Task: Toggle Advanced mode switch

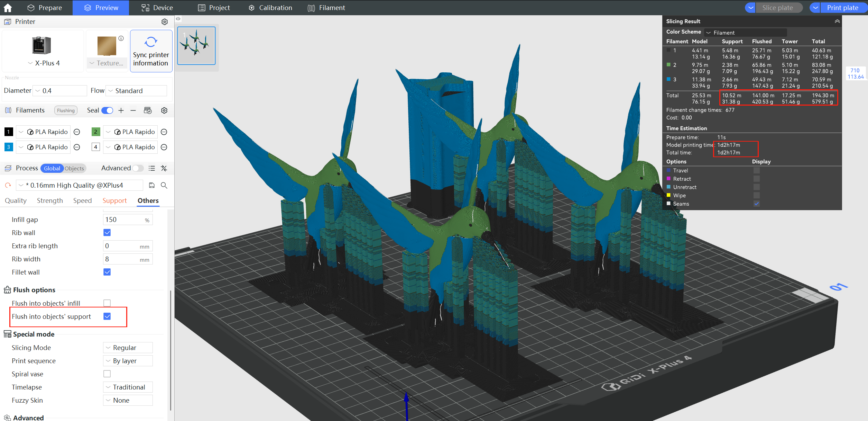Action: tap(138, 168)
